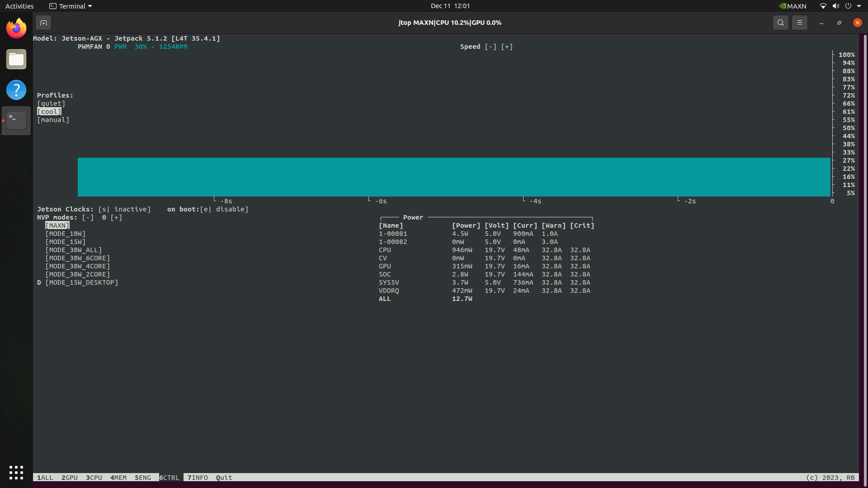Click the CPU power value 946mW
The height and width of the screenshot is (488, 868).
(462, 250)
